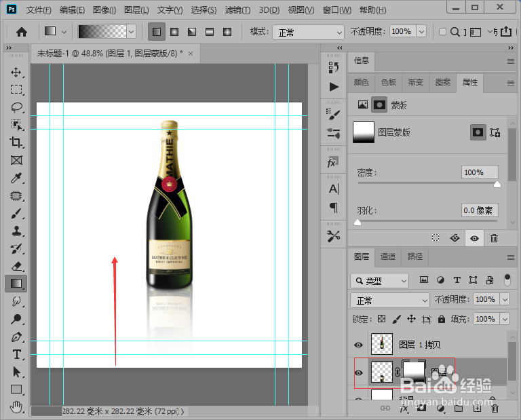Toggle mask visibility eye in Properties panel

tap(474, 238)
